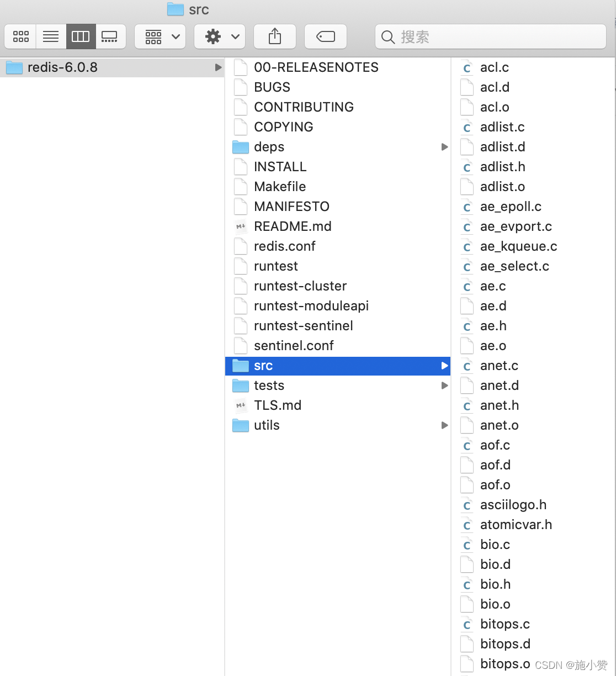The image size is (616, 676).
Task: Select the runtest file
Action: [x=338, y=266]
